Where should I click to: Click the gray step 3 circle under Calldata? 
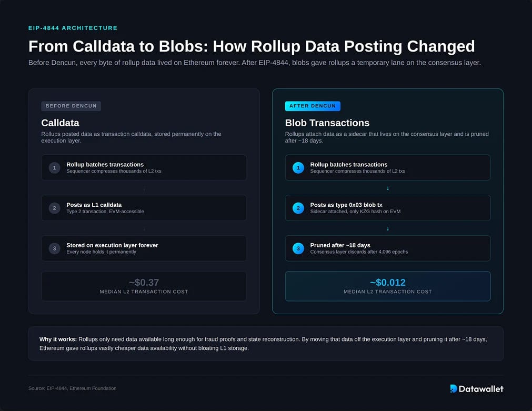[x=54, y=248]
